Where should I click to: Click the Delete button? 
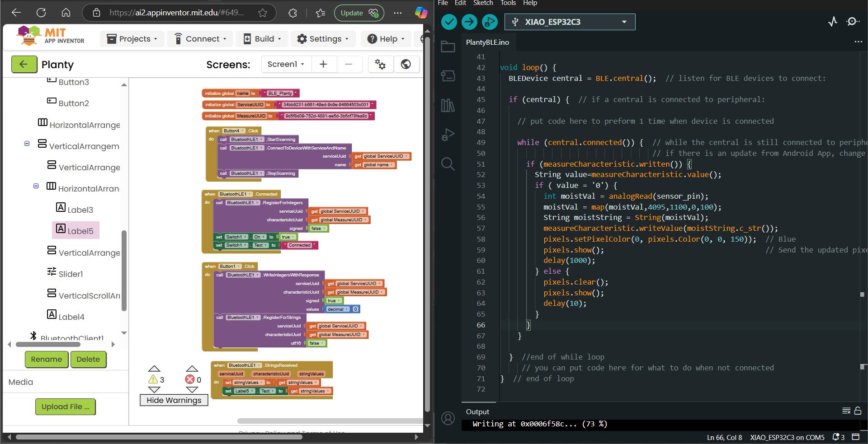coord(88,360)
